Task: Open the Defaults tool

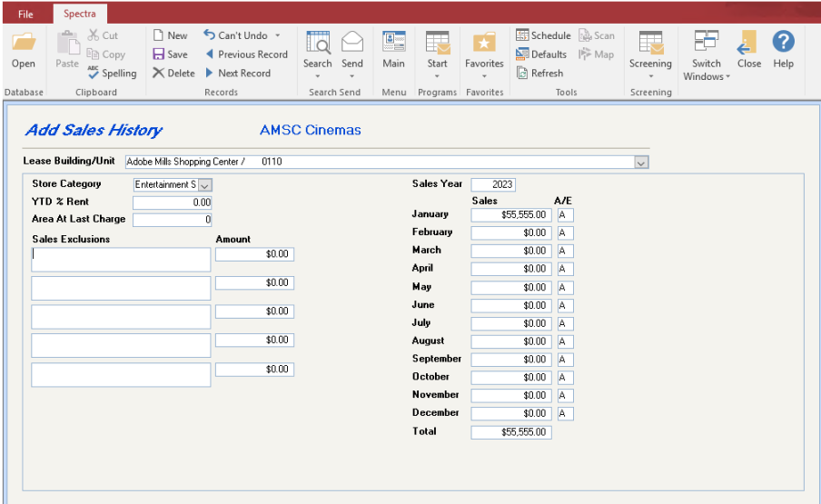Action: coord(541,54)
